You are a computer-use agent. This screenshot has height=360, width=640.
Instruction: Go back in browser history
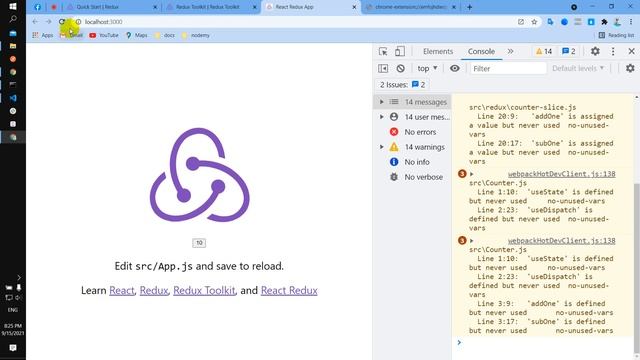pos(35,22)
